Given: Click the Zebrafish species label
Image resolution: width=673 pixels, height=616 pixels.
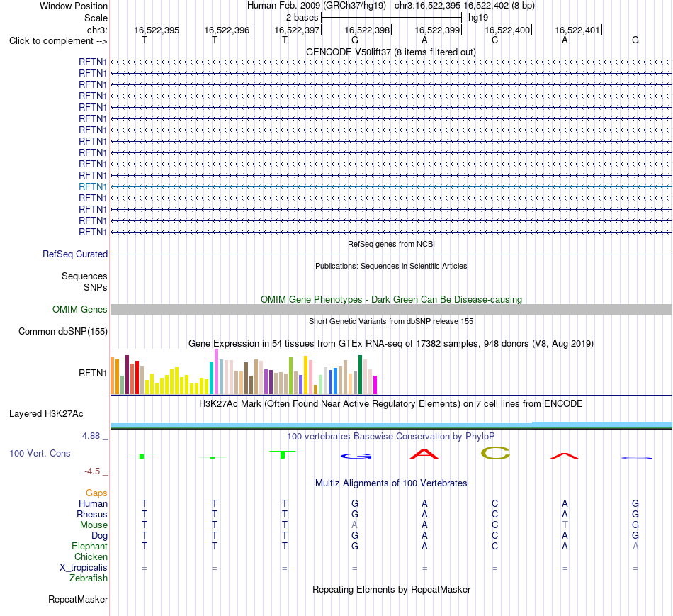Looking at the screenshot, I should [89, 578].
